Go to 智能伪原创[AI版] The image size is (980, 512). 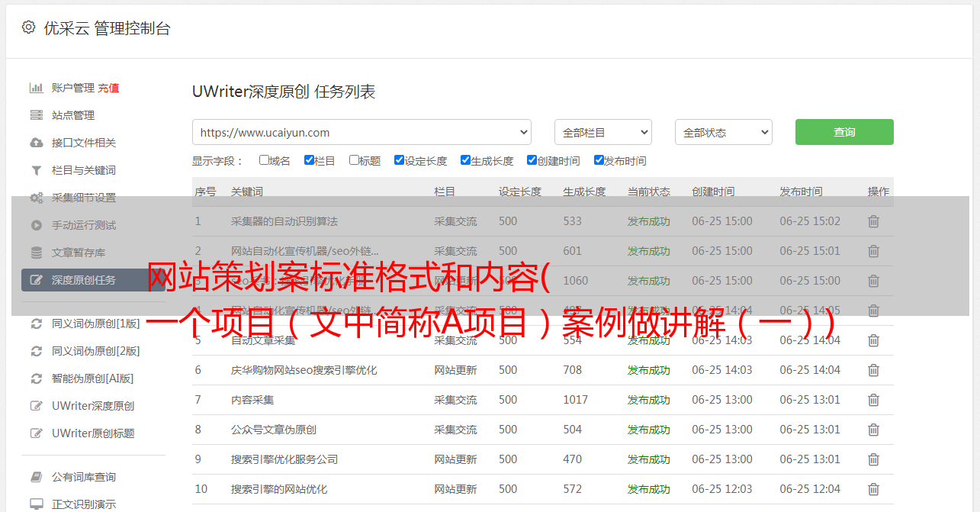(x=92, y=378)
